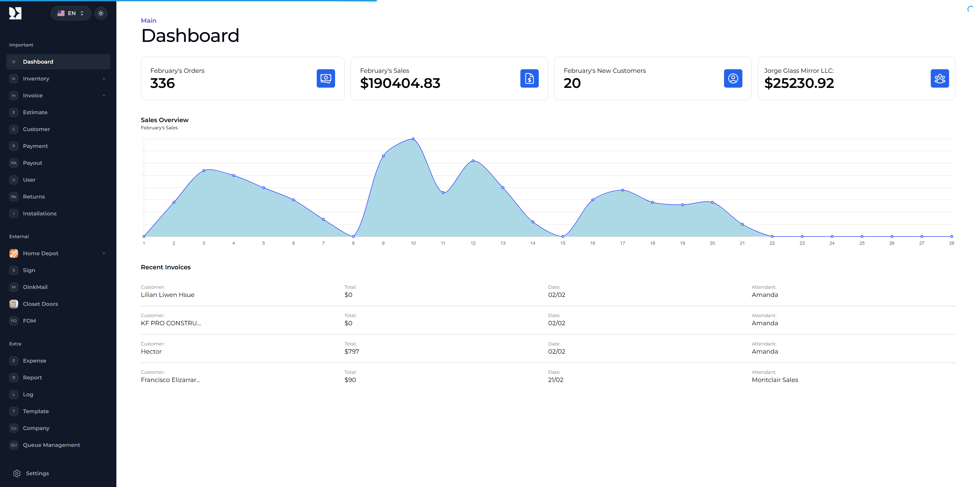Toggle light/dark theme sun button

101,13
